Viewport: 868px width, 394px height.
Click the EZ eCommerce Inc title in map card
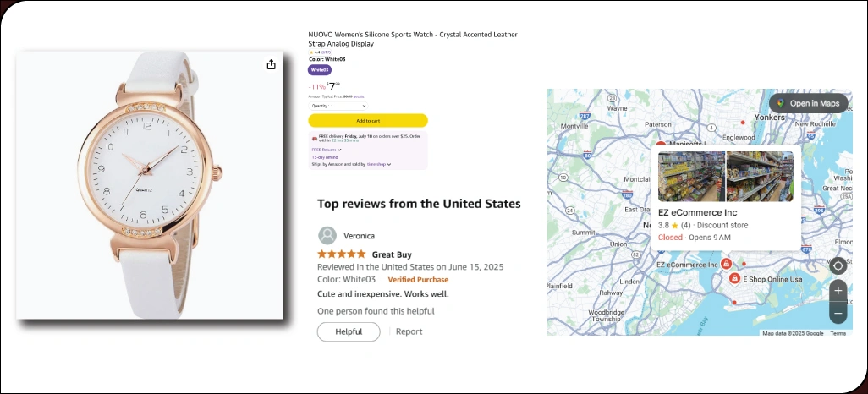697,212
